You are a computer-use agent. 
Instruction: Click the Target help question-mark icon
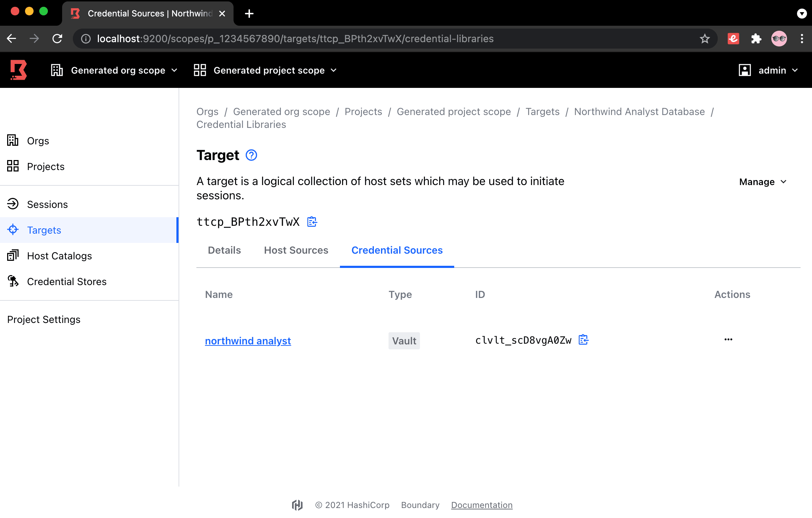coord(251,155)
